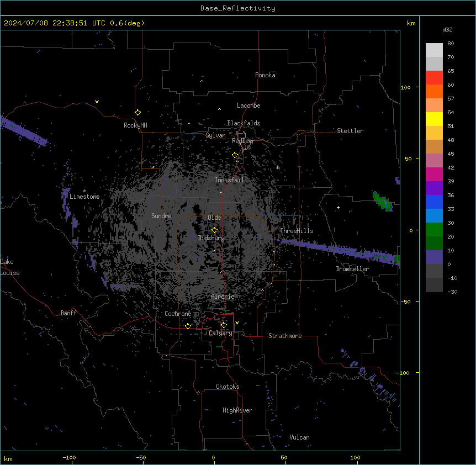This screenshot has height=465, width=476.
Task: Select the bottom axis tick label 50
Action: (284, 457)
